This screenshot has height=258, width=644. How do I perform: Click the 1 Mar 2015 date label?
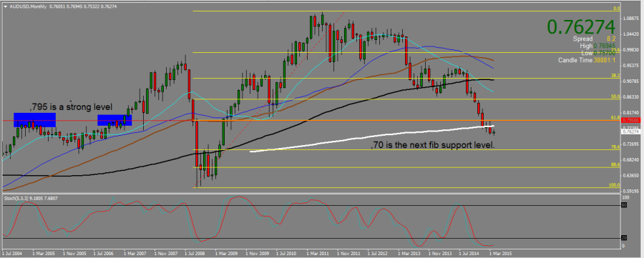[500, 253]
